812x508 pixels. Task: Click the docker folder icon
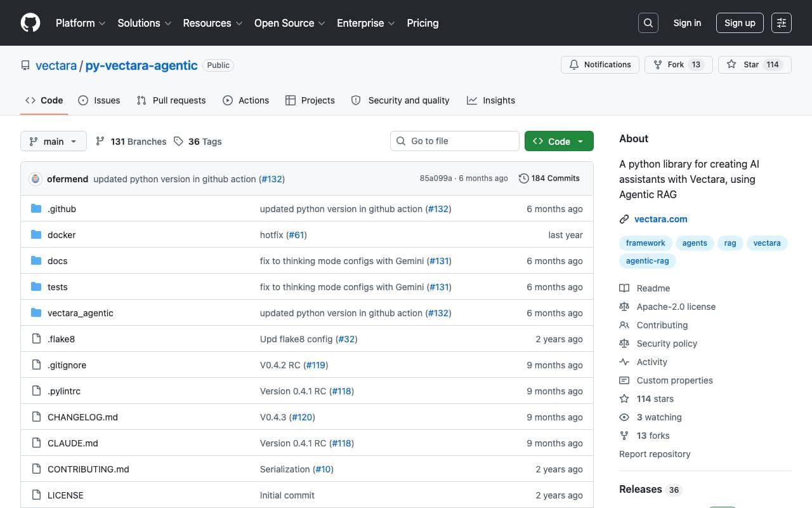tap(36, 235)
